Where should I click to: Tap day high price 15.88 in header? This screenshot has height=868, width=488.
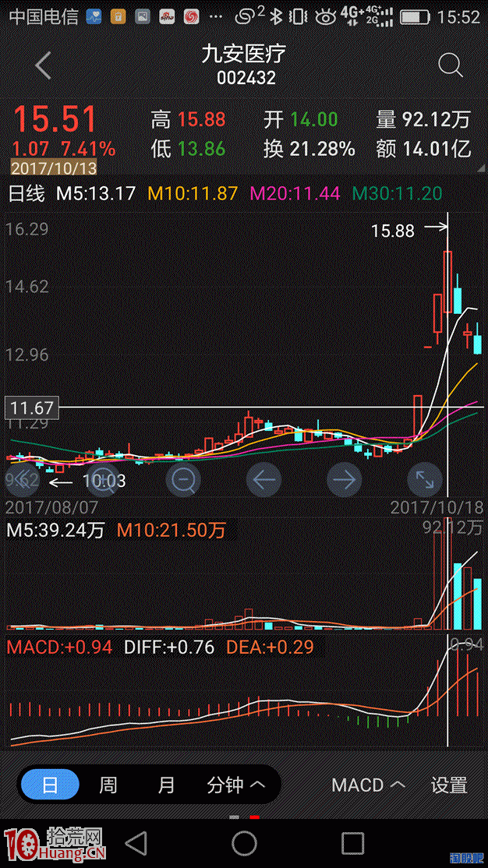(202, 119)
